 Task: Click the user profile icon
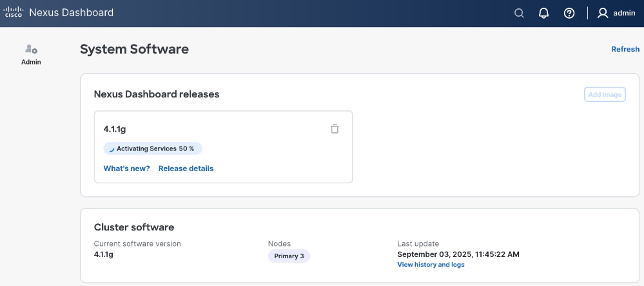click(x=603, y=13)
